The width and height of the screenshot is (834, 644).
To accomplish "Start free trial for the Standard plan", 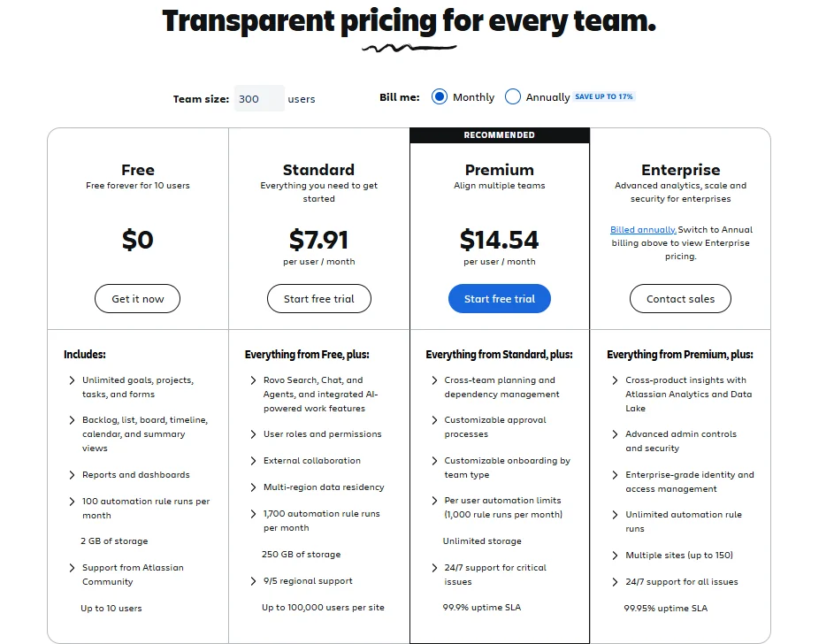I will click(318, 298).
